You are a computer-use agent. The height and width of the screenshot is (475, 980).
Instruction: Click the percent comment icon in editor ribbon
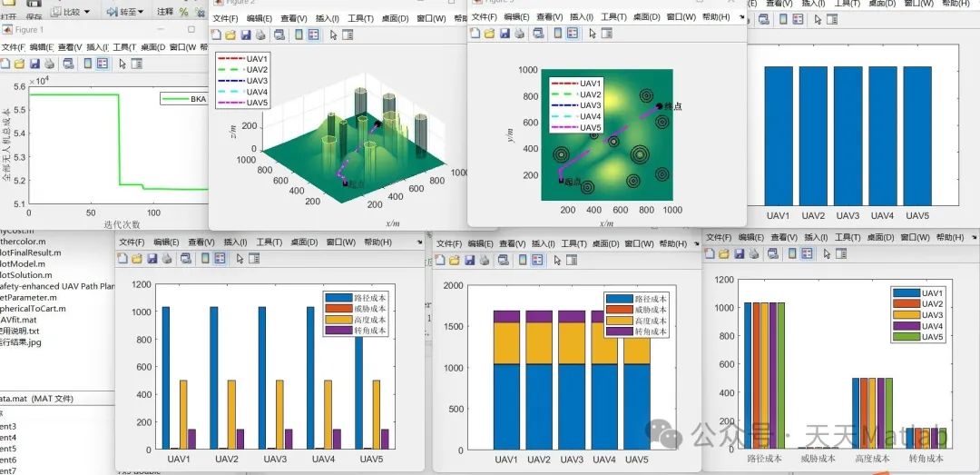click(x=183, y=12)
